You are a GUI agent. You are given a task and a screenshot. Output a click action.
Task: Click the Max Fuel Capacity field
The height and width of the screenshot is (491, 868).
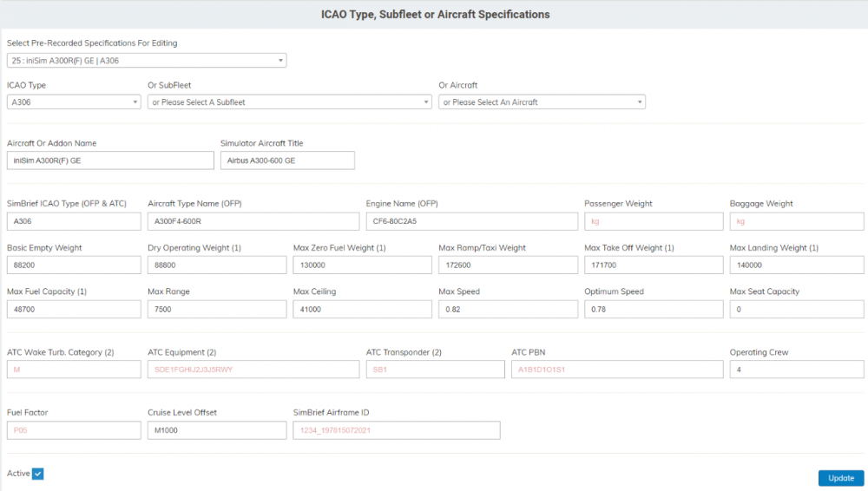coord(74,310)
